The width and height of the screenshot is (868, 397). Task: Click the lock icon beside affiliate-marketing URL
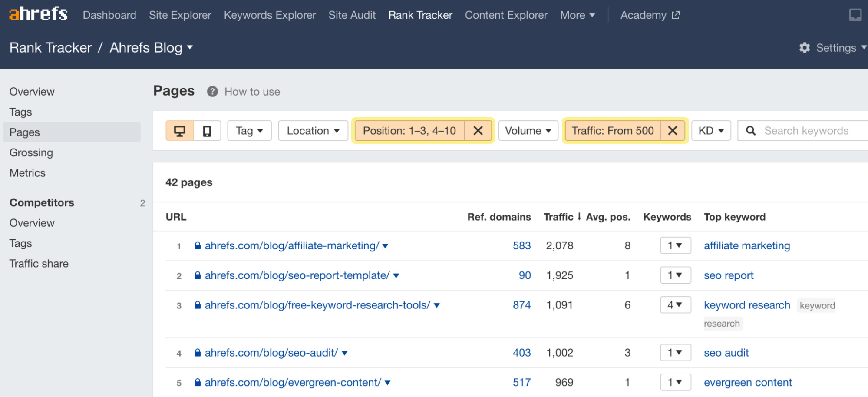point(198,246)
